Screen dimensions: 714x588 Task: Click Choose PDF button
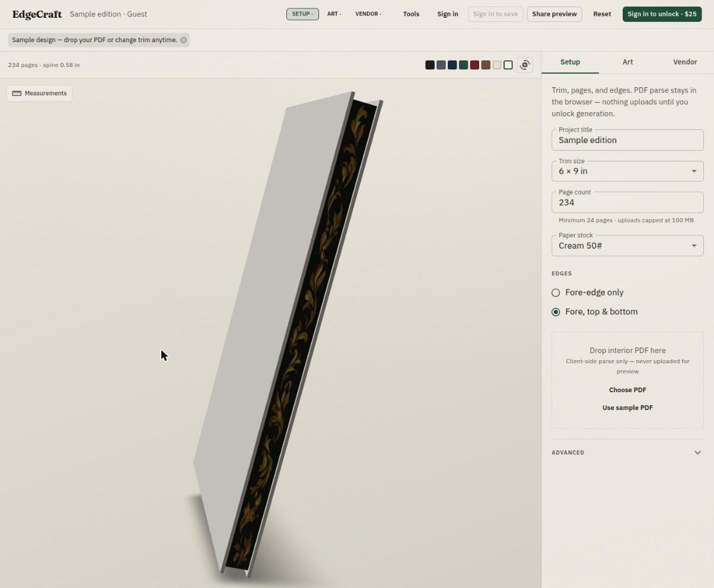pyautogui.click(x=627, y=390)
